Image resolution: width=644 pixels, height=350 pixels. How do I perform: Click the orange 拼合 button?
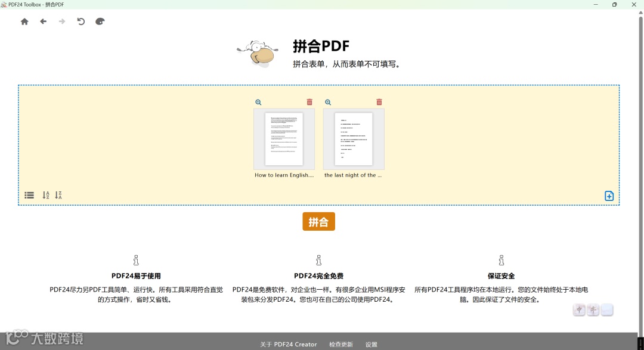[318, 221]
